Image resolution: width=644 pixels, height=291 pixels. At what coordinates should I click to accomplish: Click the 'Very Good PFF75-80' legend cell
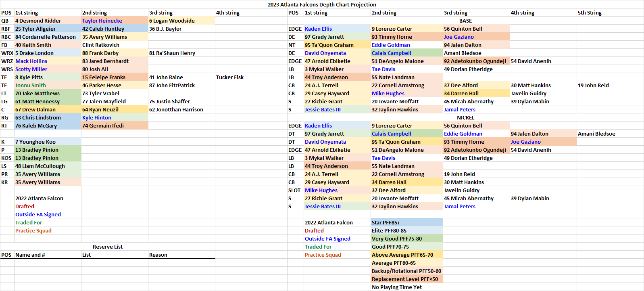pyautogui.click(x=407, y=239)
